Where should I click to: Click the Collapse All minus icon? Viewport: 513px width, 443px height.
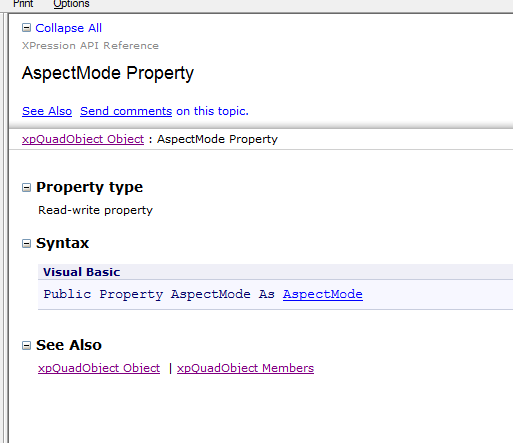coord(26,28)
